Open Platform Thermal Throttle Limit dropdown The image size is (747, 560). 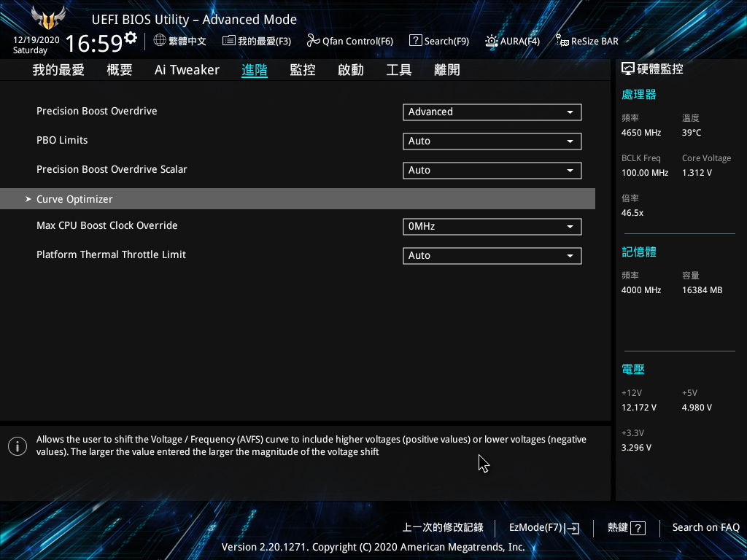tap(492, 256)
